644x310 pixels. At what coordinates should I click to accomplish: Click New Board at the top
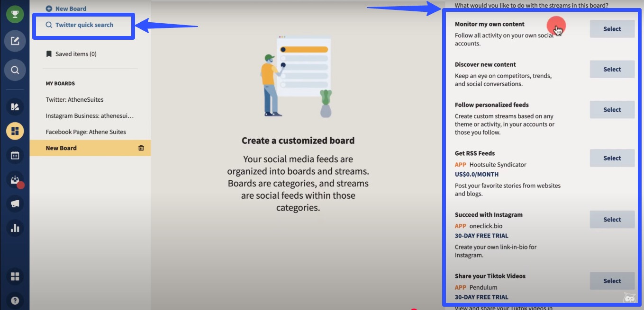coord(66,8)
